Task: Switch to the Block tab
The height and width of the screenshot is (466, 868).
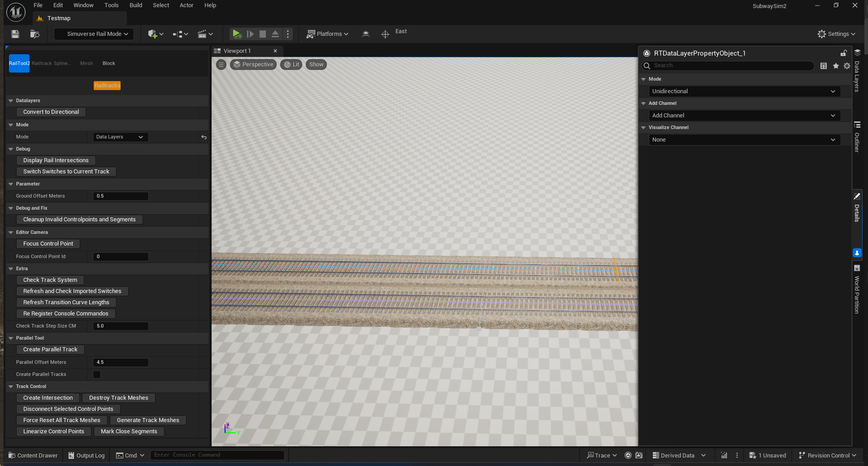Action: 108,63
